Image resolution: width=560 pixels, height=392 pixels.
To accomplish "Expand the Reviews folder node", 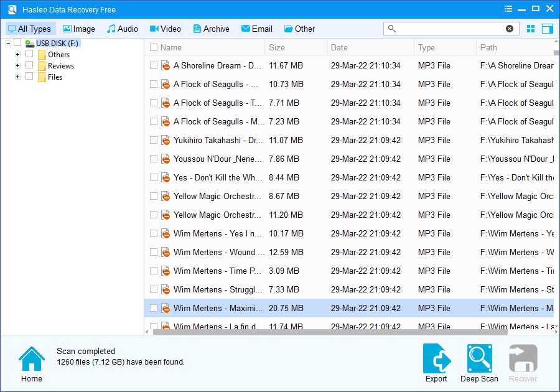I will tap(18, 66).
